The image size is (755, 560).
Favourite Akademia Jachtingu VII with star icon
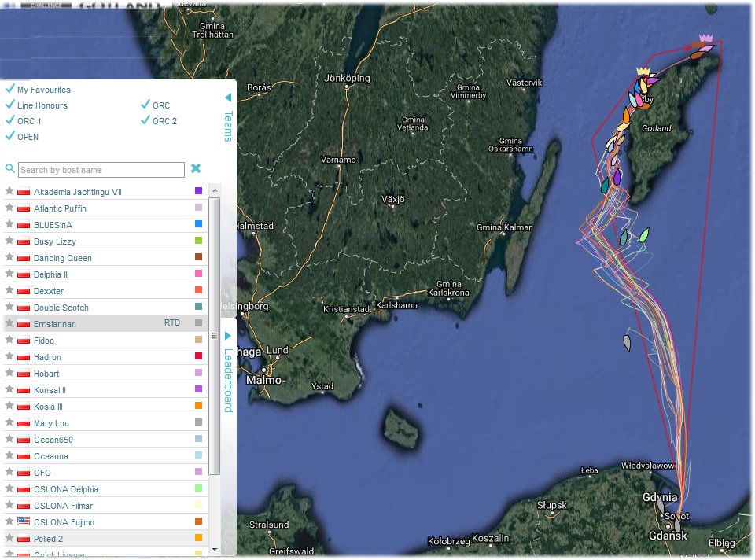point(9,191)
